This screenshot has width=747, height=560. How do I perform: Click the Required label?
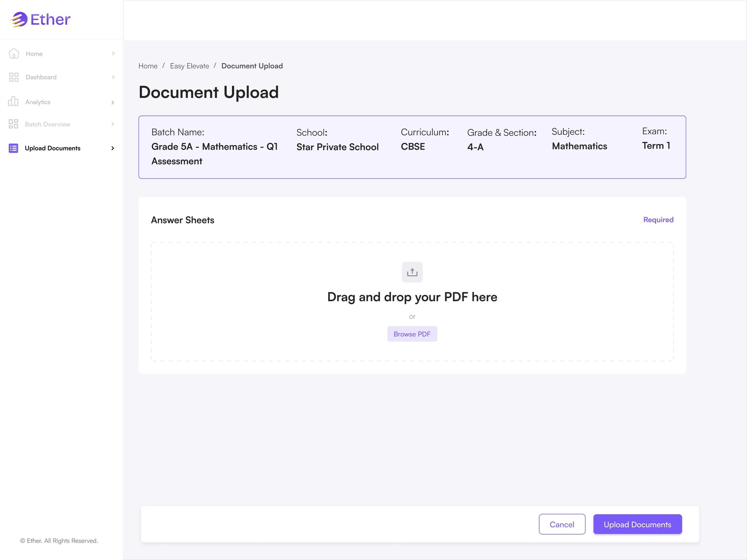point(658,220)
